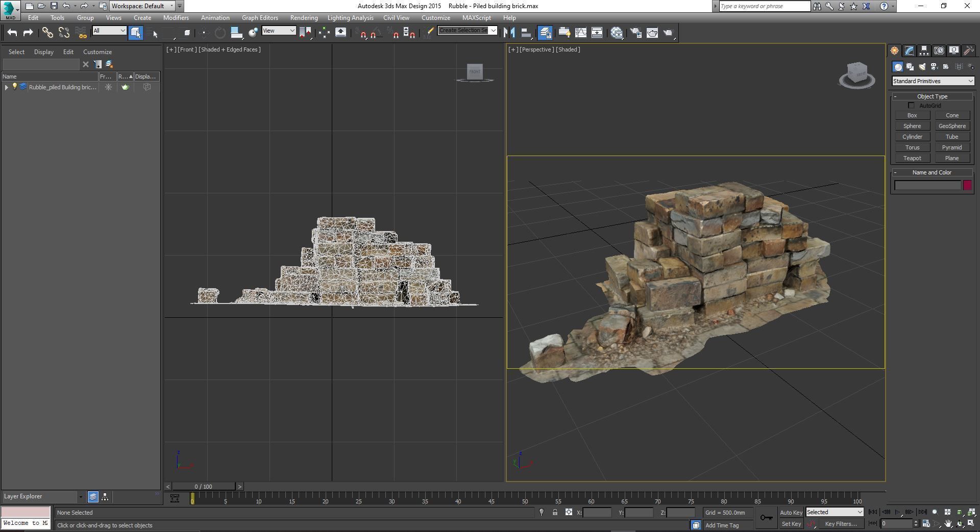Image resolution: width=980 pixels, height=532 pixels.
Task: Open the Layer Explorer dropdown arrow
Action: (81, 497)
